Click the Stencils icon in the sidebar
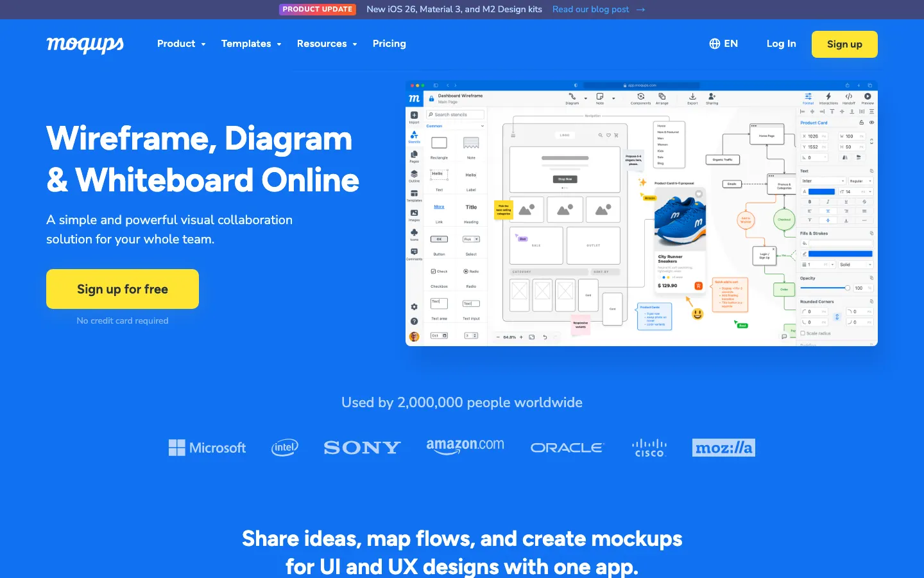This screenshot has height=578, width=924. [414, 136]
